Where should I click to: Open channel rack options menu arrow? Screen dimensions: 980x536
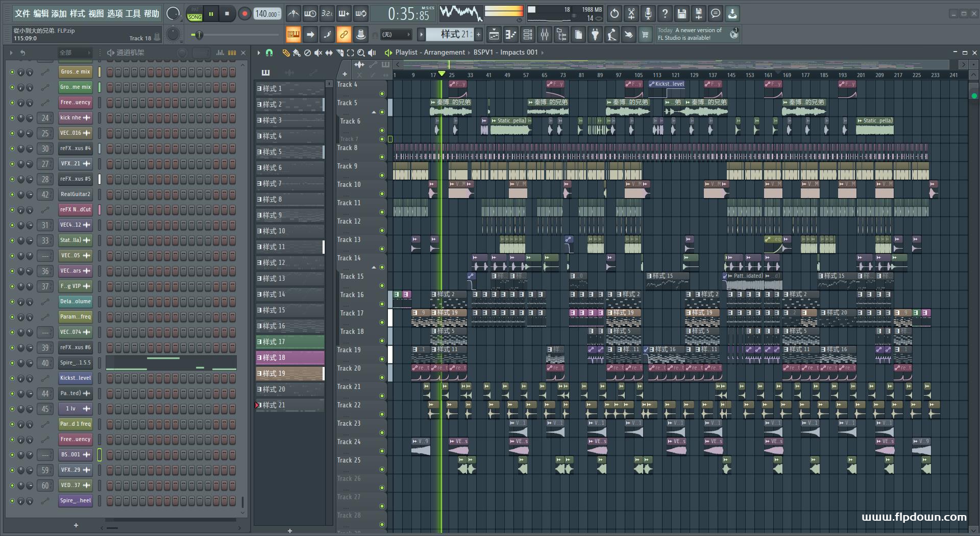pos(11,53)
